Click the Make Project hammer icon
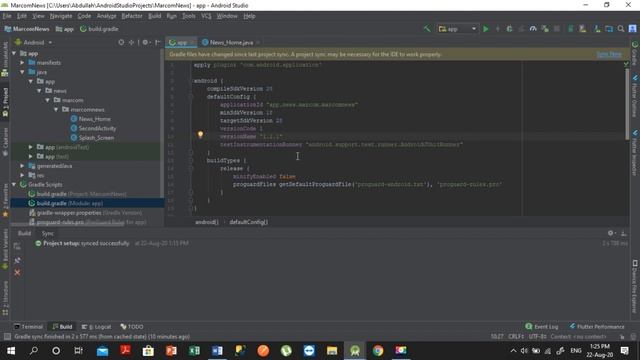 click(x=427, y=29)
